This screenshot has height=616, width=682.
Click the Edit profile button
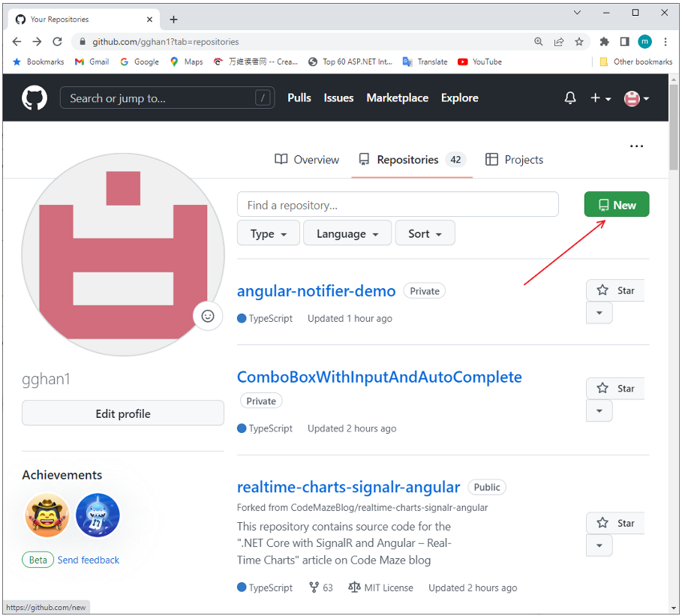click(122, 413)
